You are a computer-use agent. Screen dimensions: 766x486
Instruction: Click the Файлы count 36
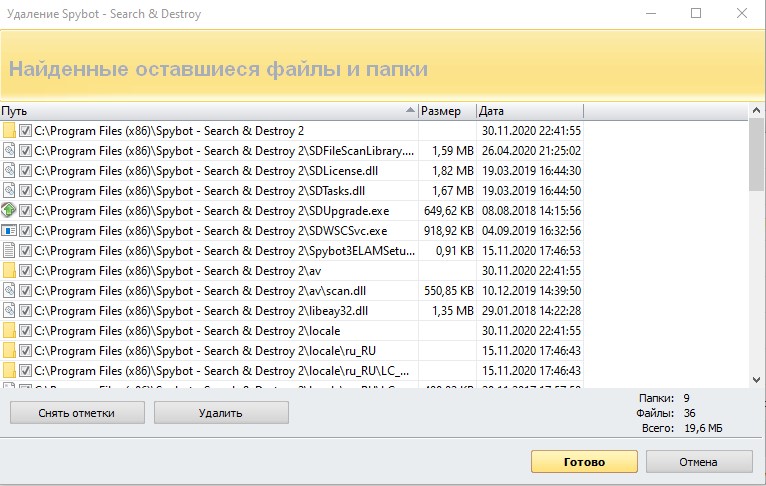689,413
